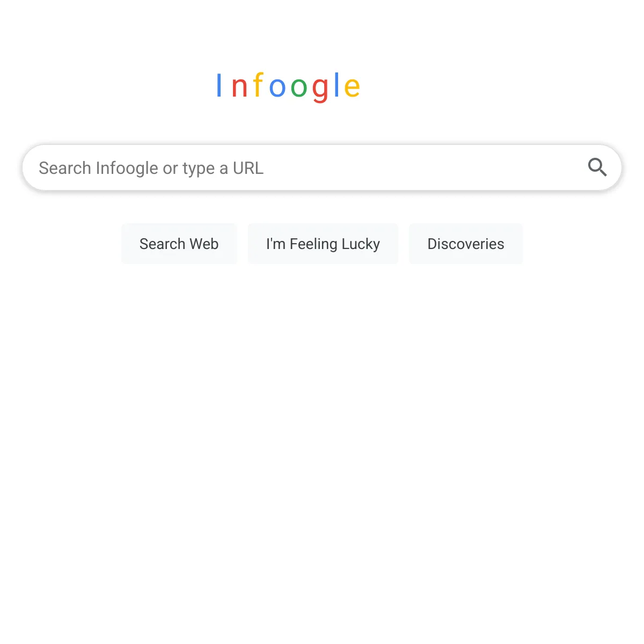The image size is (644, 644).
Task: Click the Infoogle logo
Action: point(288,86)
